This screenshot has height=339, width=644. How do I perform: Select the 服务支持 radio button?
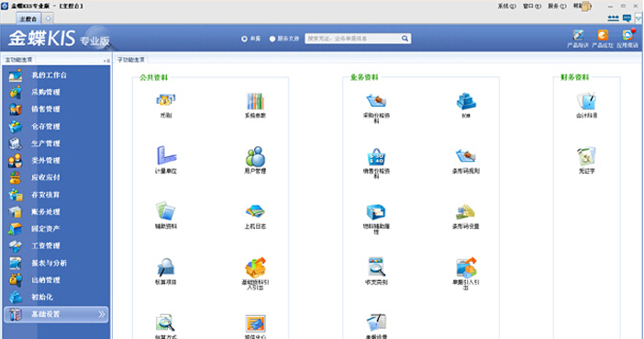pos(272,39)
